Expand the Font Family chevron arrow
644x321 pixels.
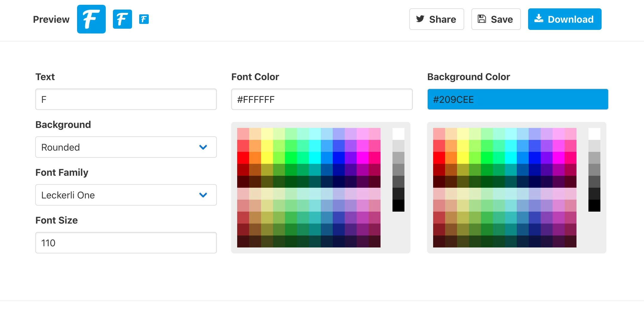[x=203, y=195]
